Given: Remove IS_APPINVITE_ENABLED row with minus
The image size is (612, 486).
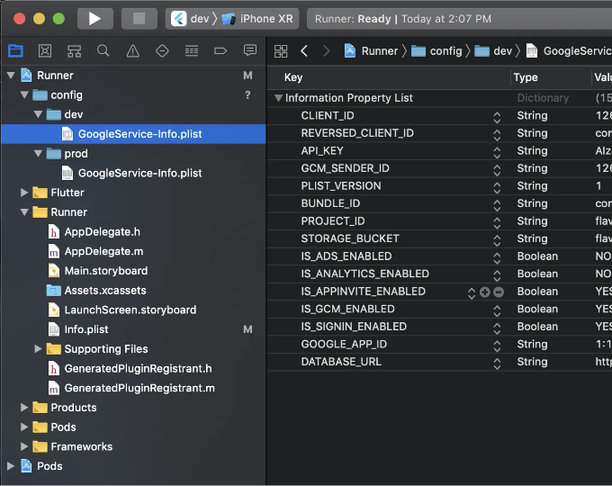Looking at the screenshot, I should click(x=498, y=292).
